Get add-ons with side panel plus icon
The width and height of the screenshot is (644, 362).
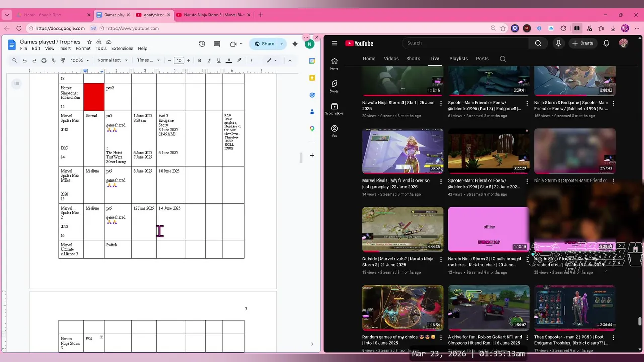click(x=312, y=155)
